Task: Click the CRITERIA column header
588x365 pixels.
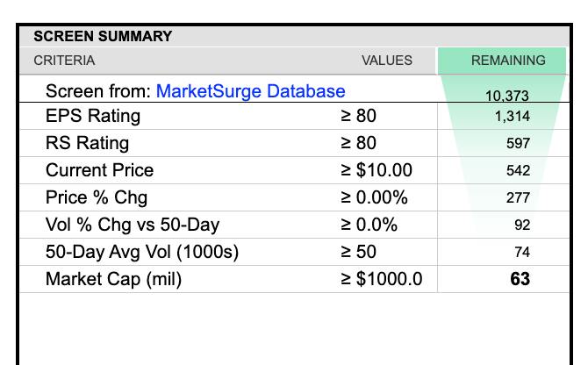Action: pyautogui.click(x=64, y=61)
